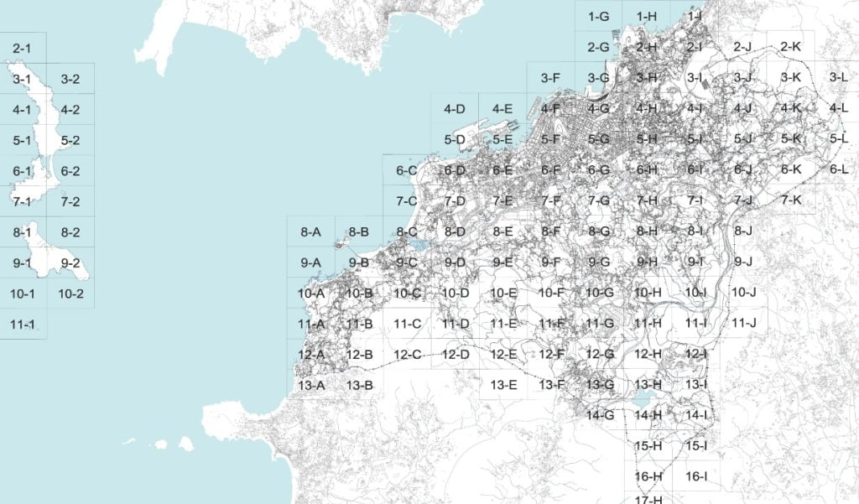Click the 14-G grid tile
The image size is (859, 504).
pos(599,416)
